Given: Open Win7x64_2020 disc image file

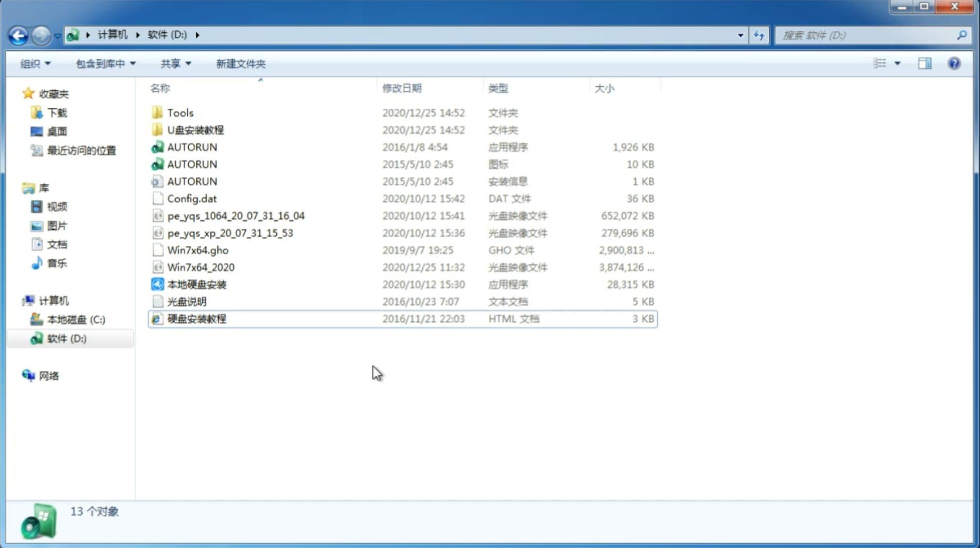Looking at the screenshot, I should pos(200,267).
